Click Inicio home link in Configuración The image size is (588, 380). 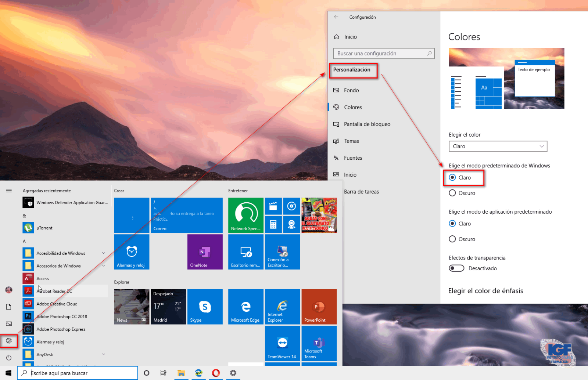(350, 37)
